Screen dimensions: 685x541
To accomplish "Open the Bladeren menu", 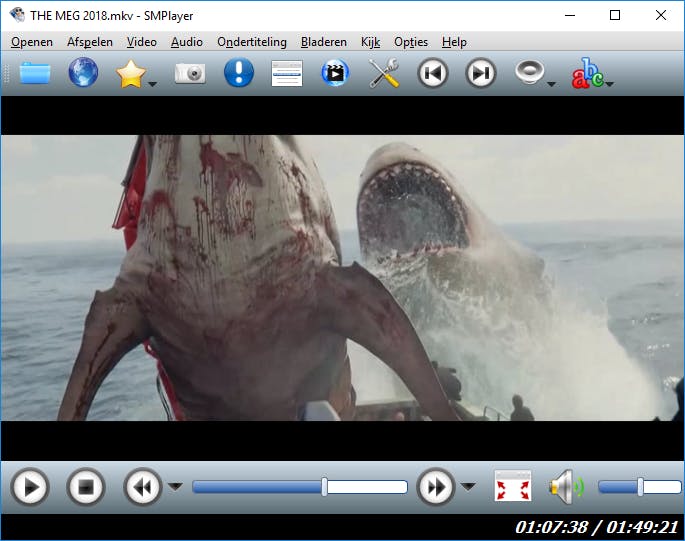I will 324,42.
